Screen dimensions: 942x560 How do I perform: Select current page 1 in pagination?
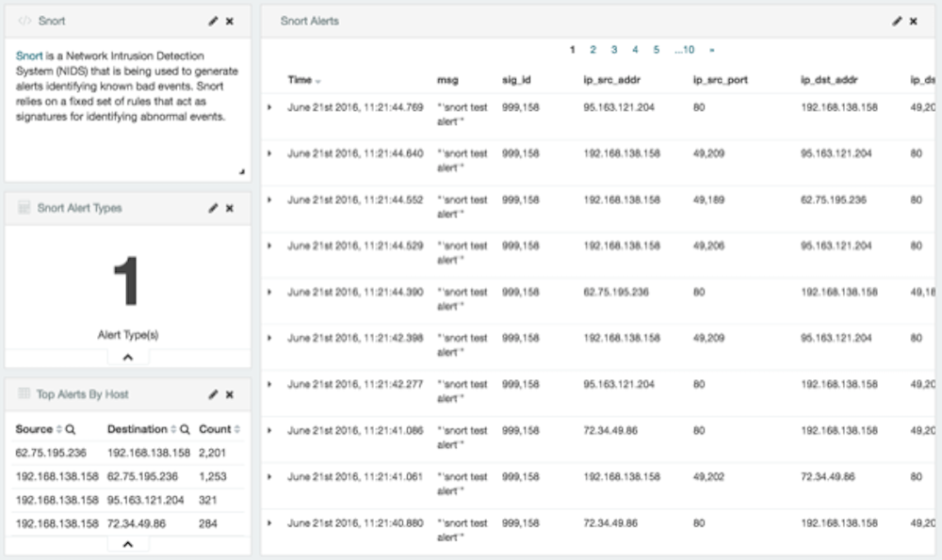572,50
